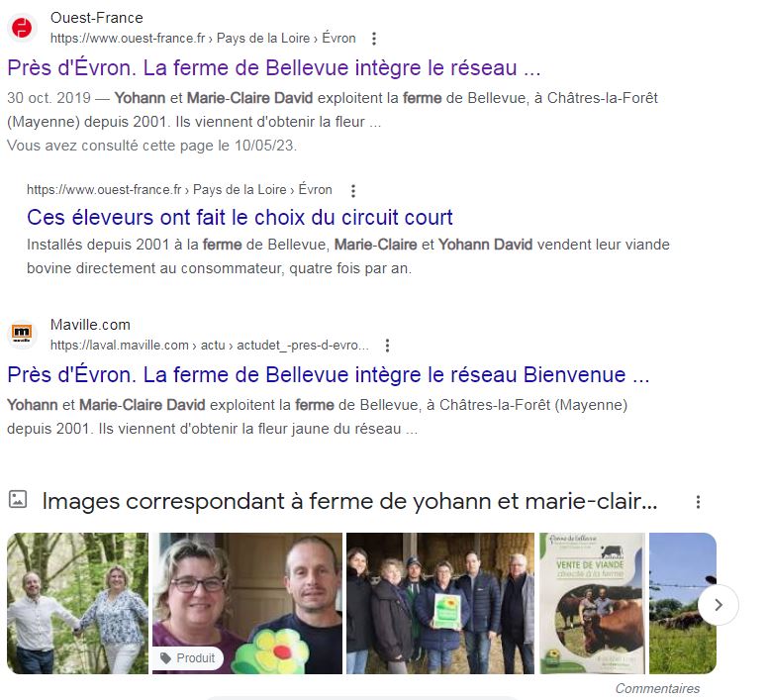Click the Commentaires feedback link
This screenshot has width=769, height=700.
coord(657,688)
